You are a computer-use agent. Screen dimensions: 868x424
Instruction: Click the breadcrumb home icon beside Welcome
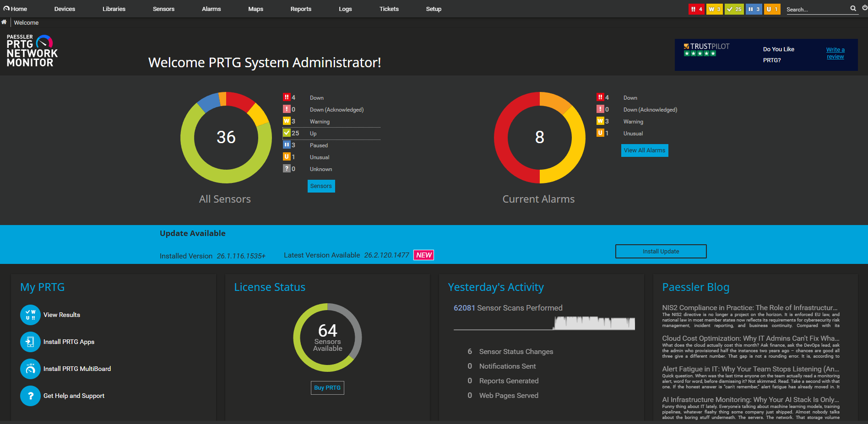coord(4,22)
